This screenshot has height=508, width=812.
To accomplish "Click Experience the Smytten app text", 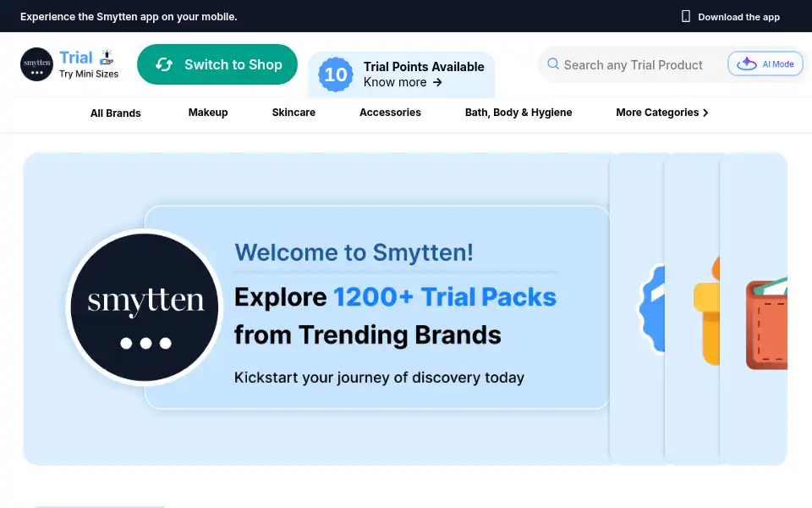I will click(129, 17).
